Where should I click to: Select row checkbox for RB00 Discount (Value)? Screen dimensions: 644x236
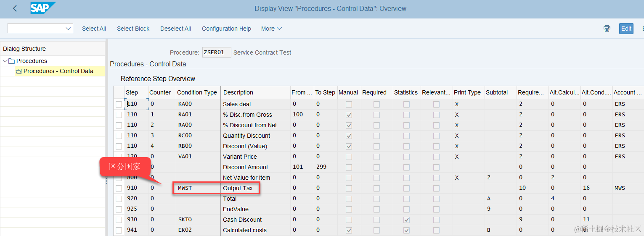tap(119, 146)
